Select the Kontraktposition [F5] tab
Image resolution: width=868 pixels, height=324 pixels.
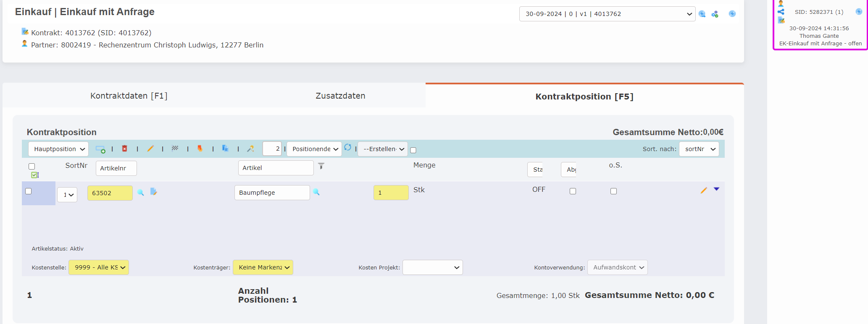coord(584,97)
